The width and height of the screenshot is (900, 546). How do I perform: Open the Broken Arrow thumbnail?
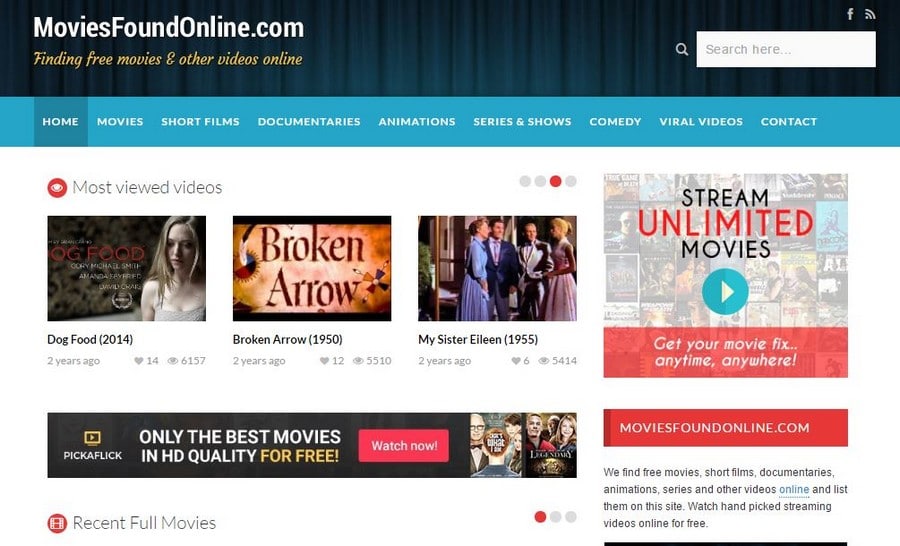(312, 268)
